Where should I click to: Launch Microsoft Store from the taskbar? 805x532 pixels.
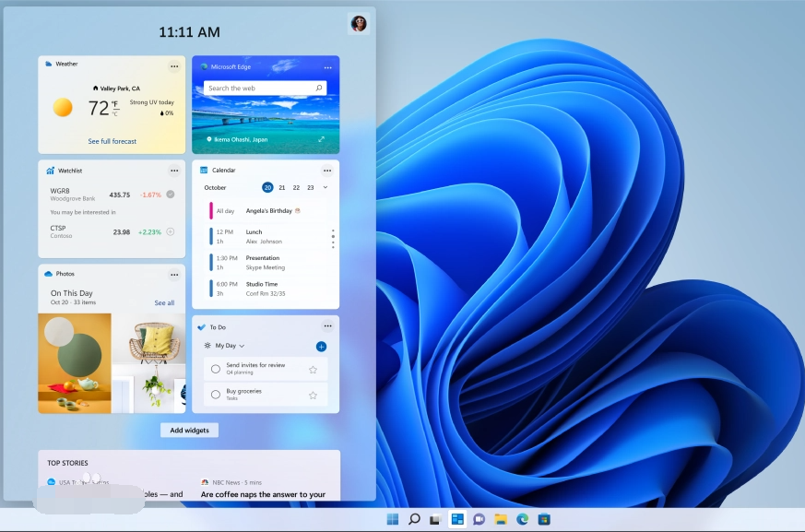coord(544,518)
